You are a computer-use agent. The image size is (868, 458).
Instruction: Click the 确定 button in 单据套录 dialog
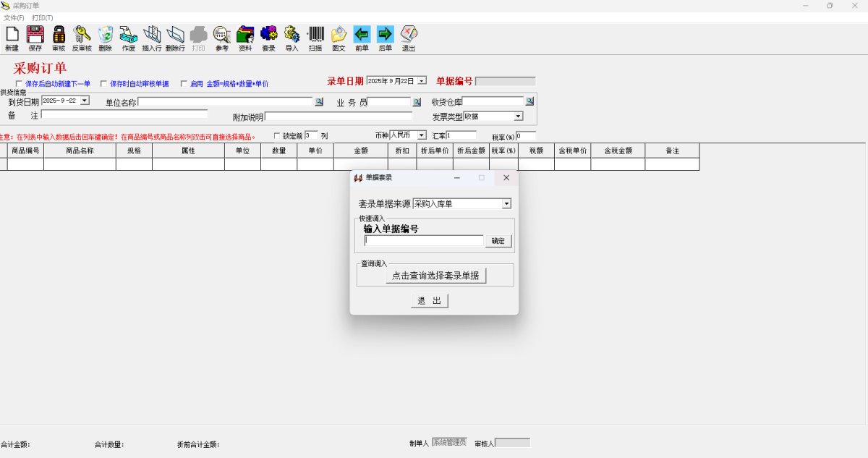point(498,241)
